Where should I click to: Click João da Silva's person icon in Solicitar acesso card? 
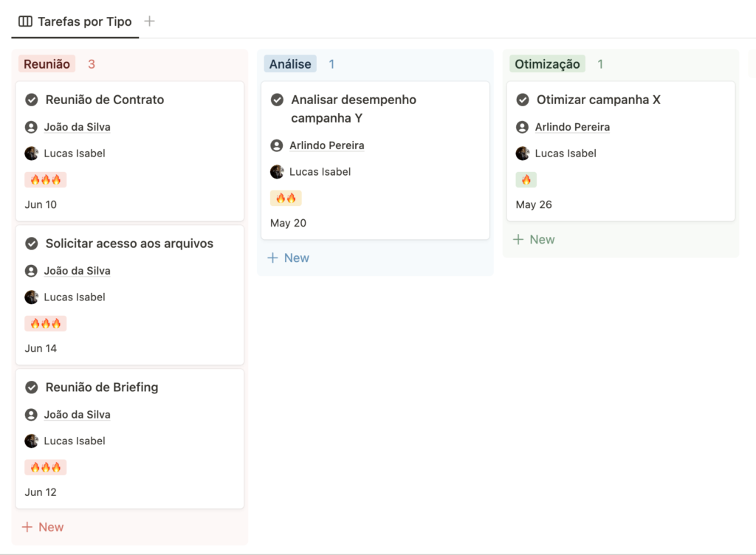[31, 271]
